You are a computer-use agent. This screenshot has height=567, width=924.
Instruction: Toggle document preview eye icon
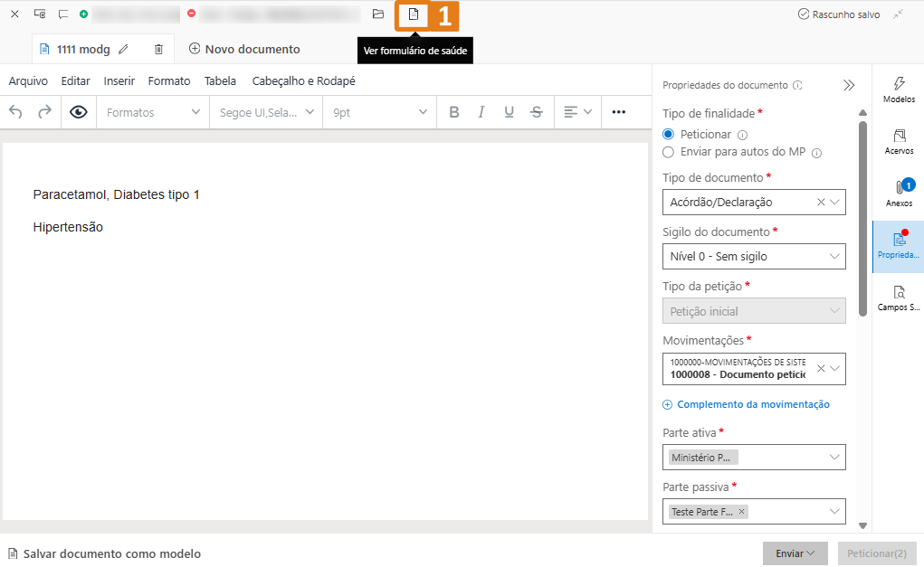pos(79,112)
